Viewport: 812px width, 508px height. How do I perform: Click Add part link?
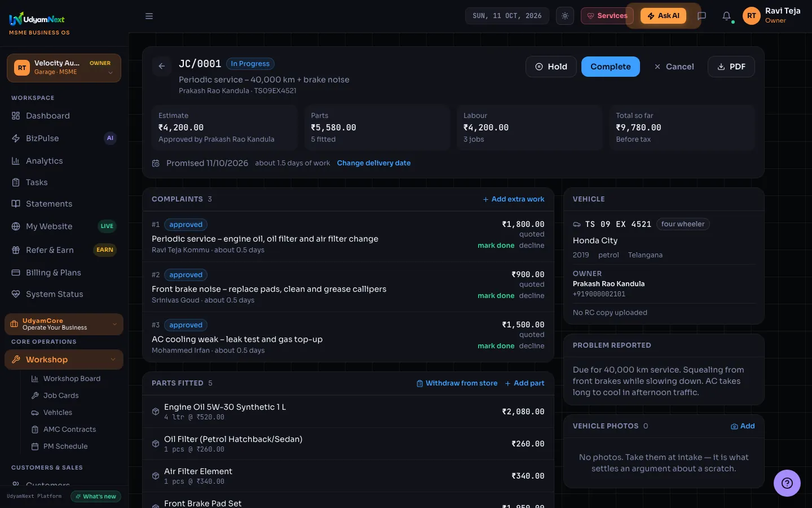524,383
